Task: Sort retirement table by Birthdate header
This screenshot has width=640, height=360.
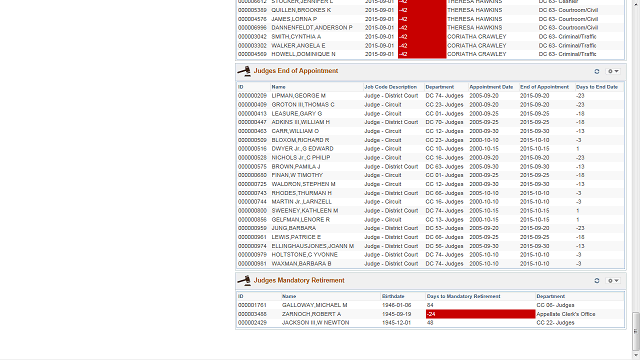Action: click(393, 296)
